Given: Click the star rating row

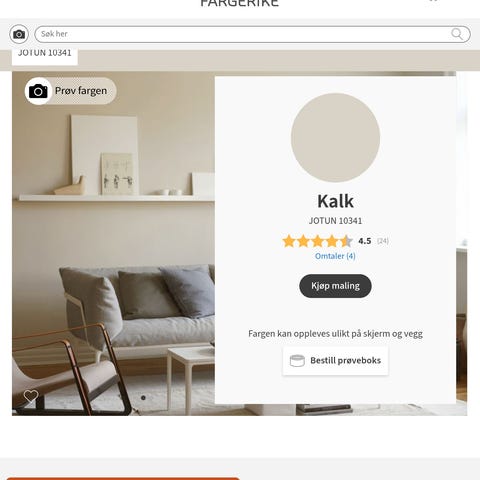Looking at the screenshot, I should (x=317, y=241).
